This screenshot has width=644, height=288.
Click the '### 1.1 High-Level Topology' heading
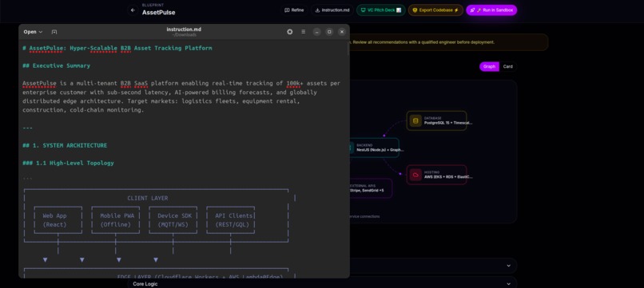tap(68, 163)
